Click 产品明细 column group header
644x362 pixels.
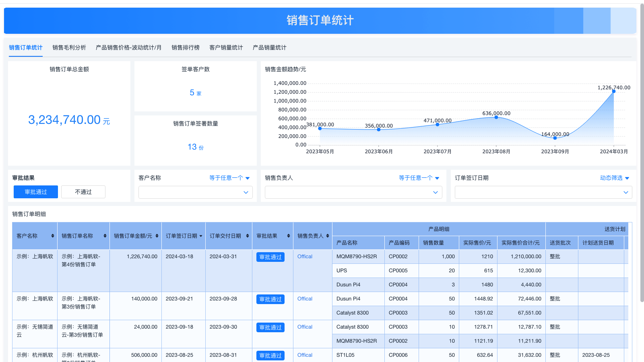[x=439, y=229]
